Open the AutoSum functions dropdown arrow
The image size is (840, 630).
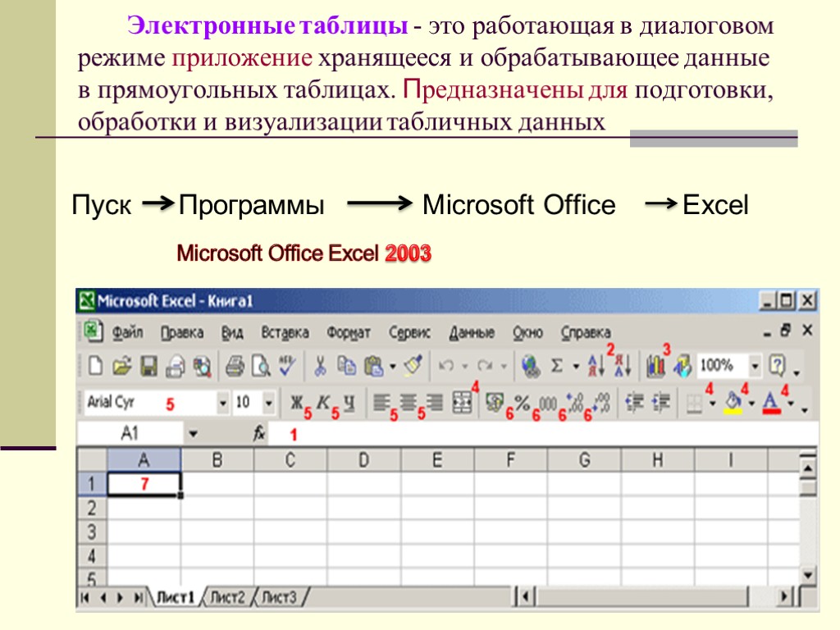point(576,367)
